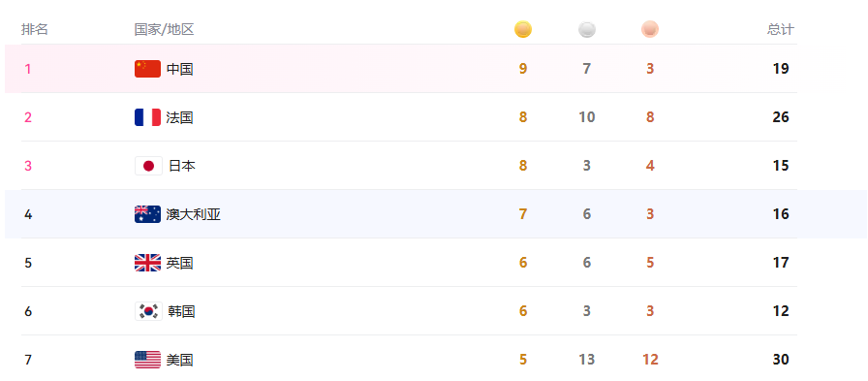The width and height of the screenshot is (868, 381).
Task: Click USA's silver count 13
Action: (587, 360)
